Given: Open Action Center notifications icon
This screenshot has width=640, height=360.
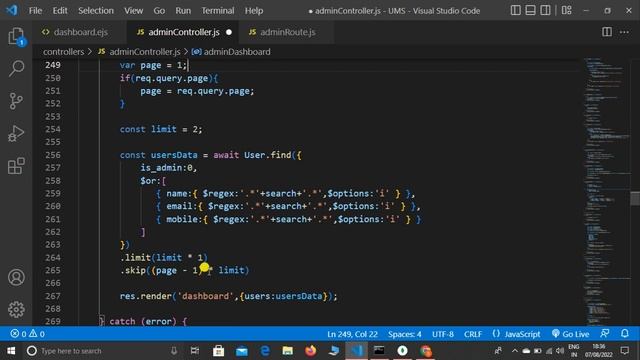Looking at the screenshot, I should click(624, 351).
